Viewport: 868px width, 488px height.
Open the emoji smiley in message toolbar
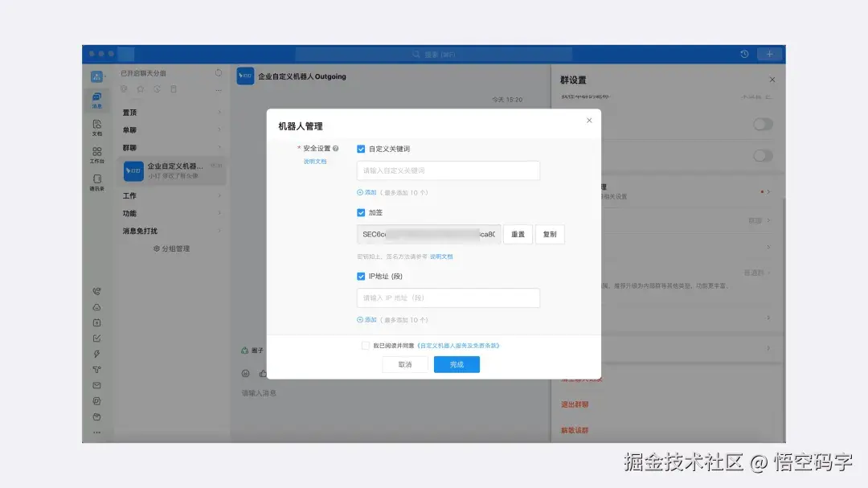tap(245, 373)
